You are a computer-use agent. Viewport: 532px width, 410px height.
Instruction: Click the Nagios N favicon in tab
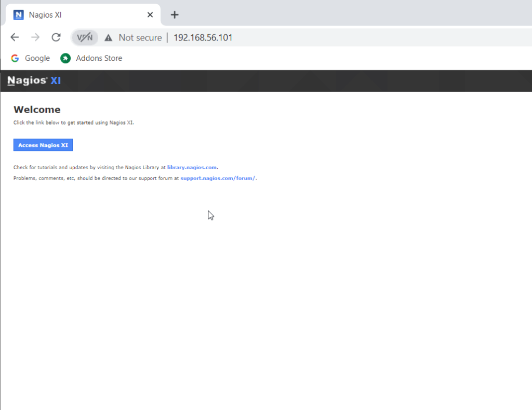19,15
